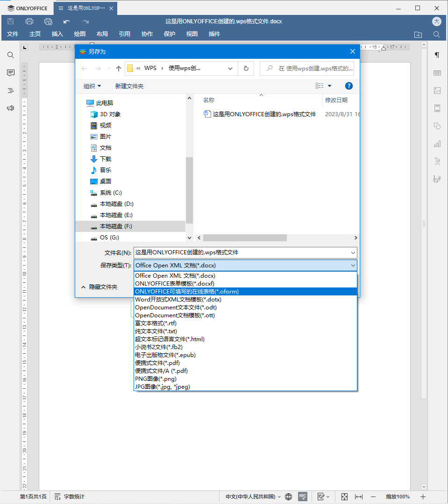Image resolution: width=448 pixels, height=504 pixels.
Task: Click the quick print icon
Action: coord(48,21)
